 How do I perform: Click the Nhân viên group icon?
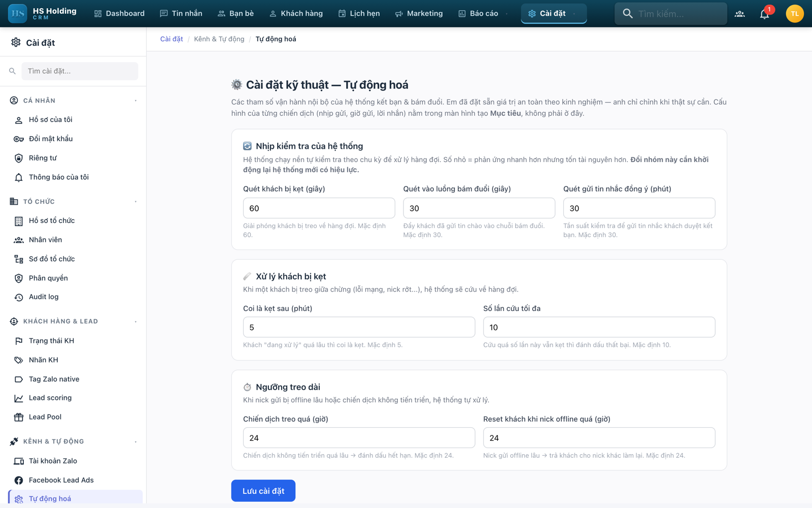pos(19,240)
